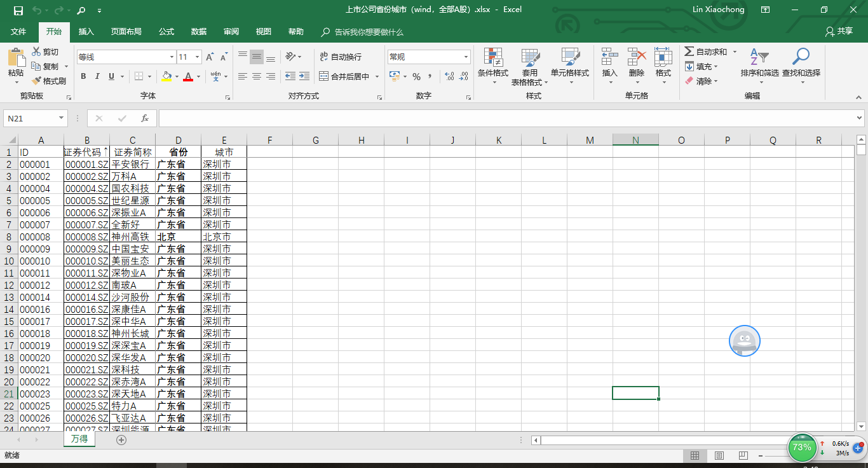Switch to the 审阅 (Review) tab
Viewport: 868px width, 468px height.
[x=231, y=32]
